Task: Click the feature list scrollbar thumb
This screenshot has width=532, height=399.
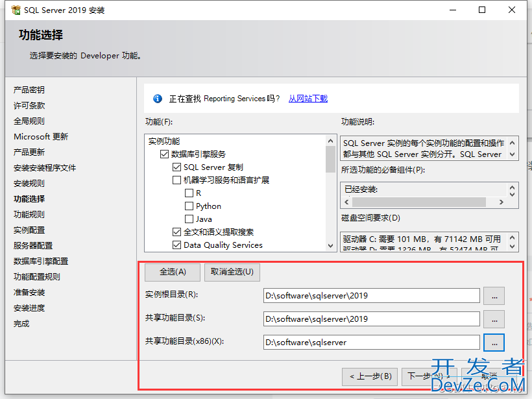Action: coord(330,160)
